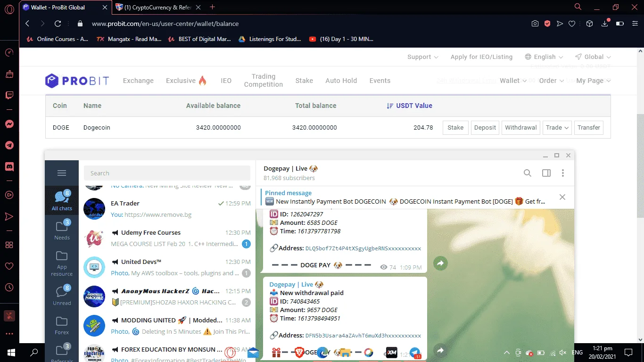Image resolution: width=644 pixels, height=362 pixels.
Task: Open the Telegram hamburger menu
Action: [x=61, y=173]
